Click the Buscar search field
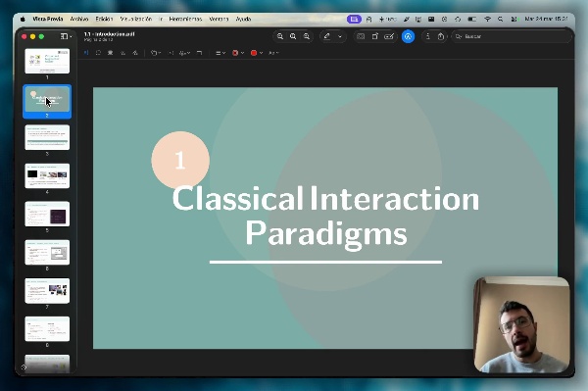Screen dimensions: 588x391 511,36
